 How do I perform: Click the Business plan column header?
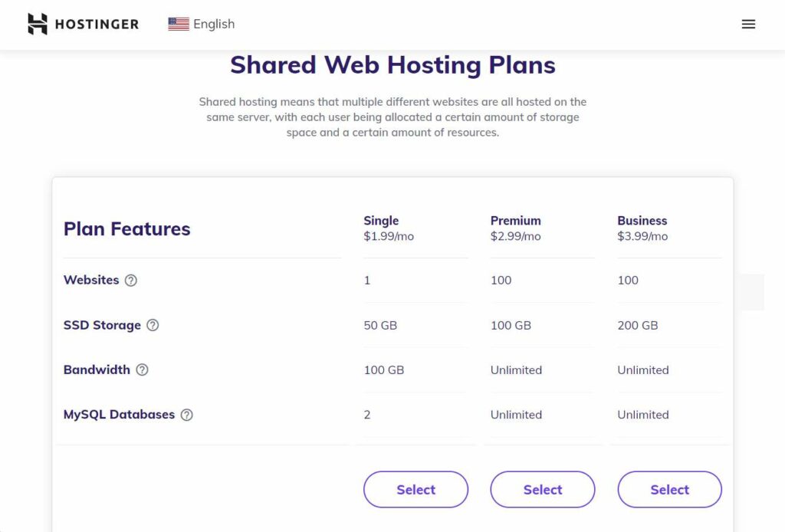(x=642, y=221)
